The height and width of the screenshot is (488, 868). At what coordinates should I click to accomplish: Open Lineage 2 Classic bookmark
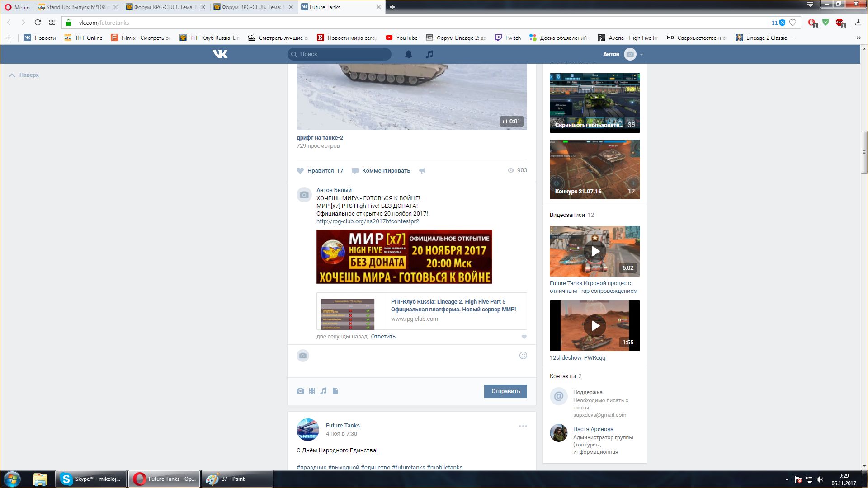764,38
